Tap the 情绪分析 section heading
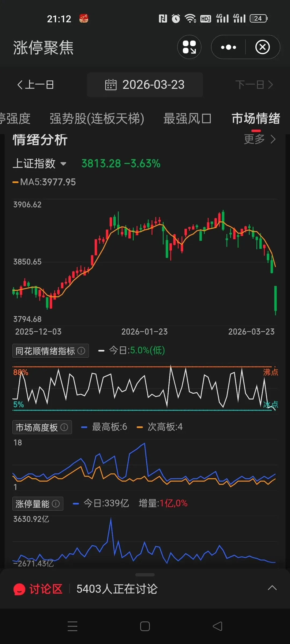 40,140
